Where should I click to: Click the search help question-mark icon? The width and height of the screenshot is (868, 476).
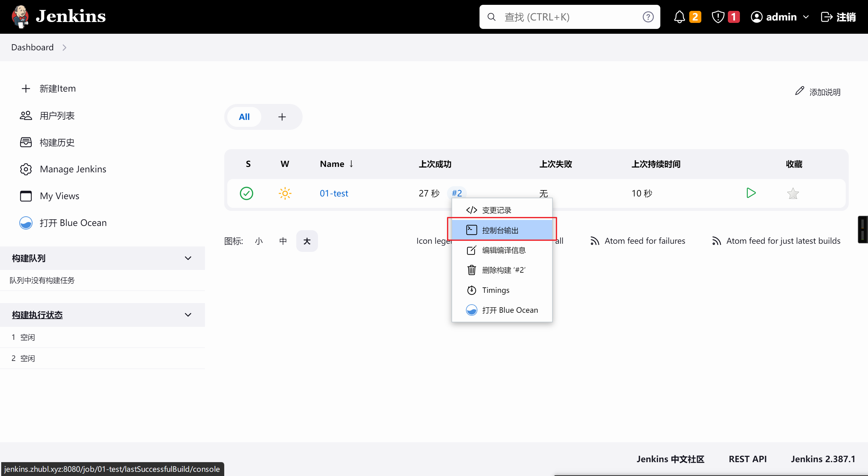pos(648,17)
